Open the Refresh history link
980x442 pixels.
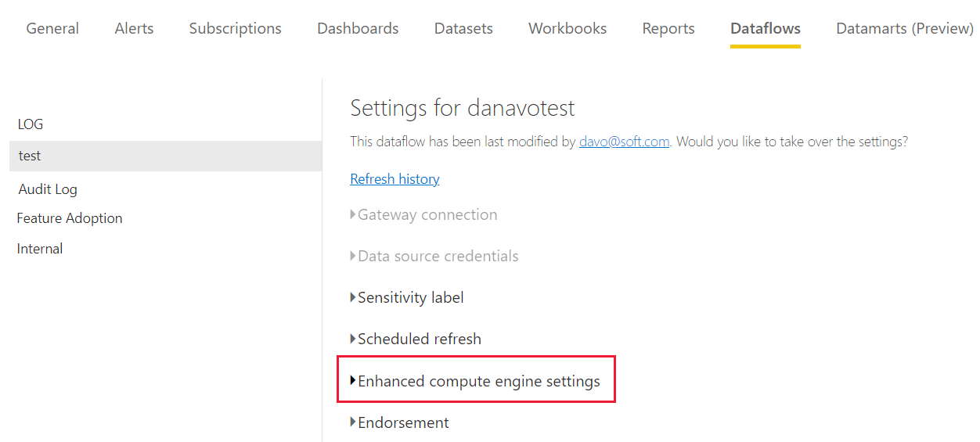coord(395,179)
